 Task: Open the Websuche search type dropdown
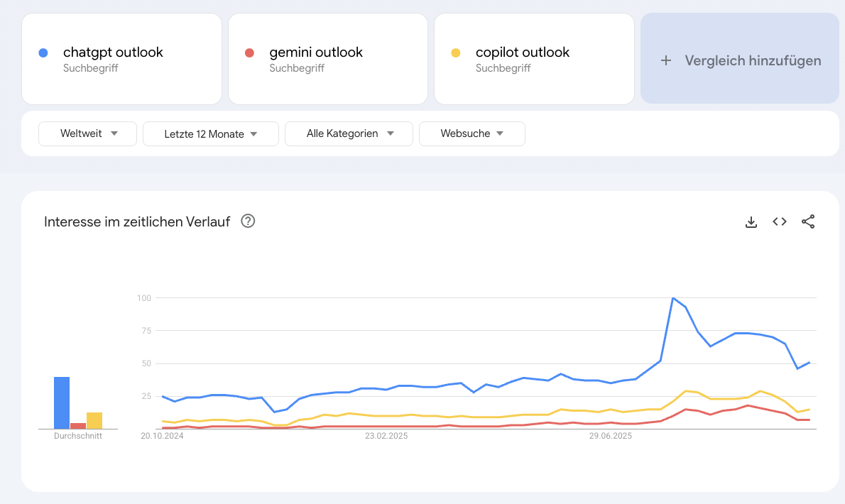(x=471, y=133)
